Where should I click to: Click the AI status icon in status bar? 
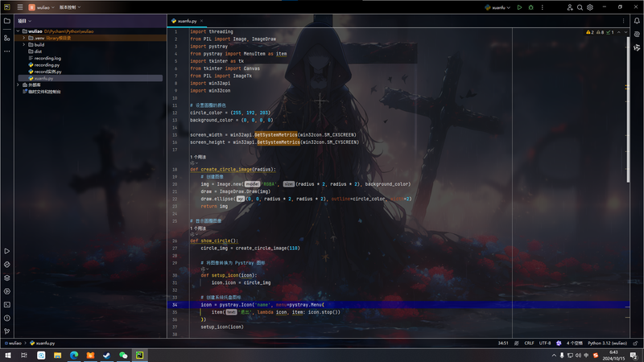point(559,343)
